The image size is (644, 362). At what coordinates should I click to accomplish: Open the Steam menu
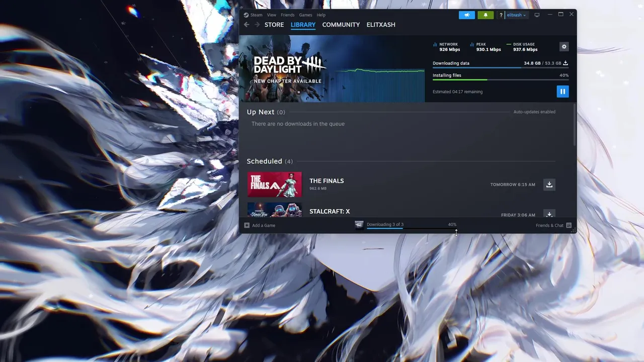tap(253, 15)
